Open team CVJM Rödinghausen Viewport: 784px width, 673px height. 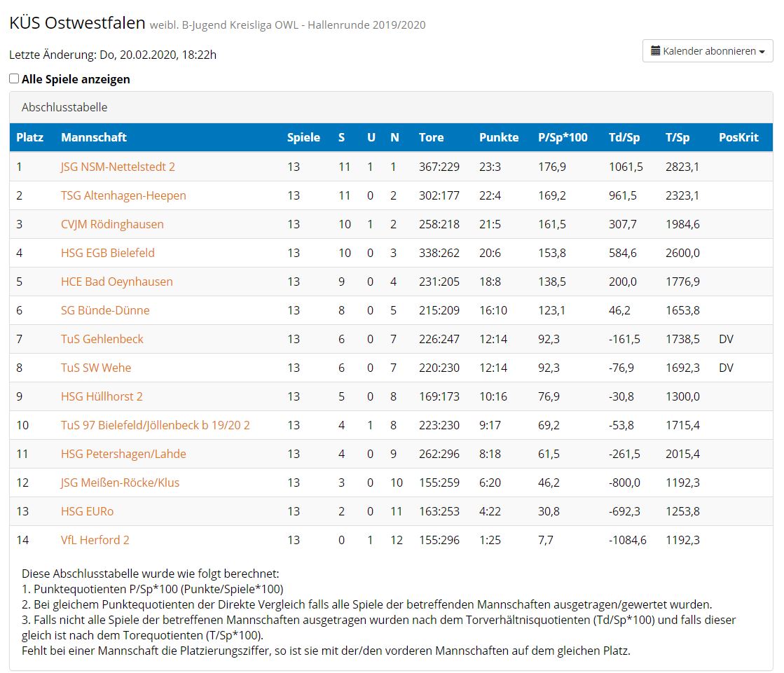point(113,224)
